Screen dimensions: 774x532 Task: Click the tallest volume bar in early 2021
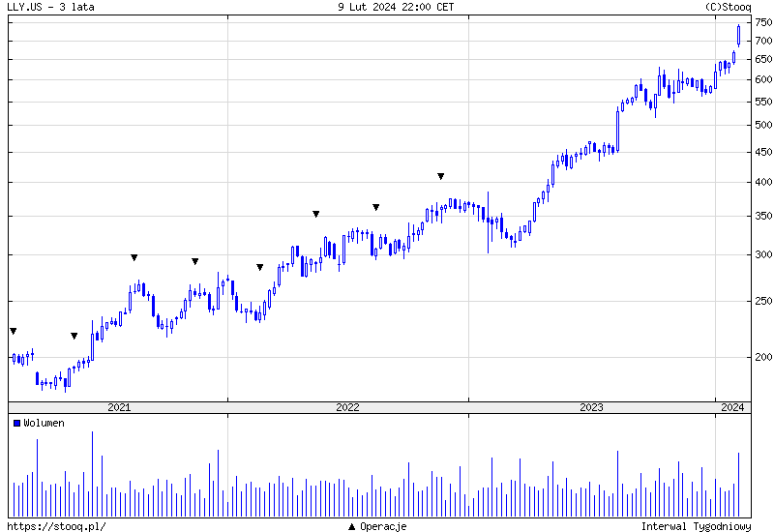pos(92,474)
